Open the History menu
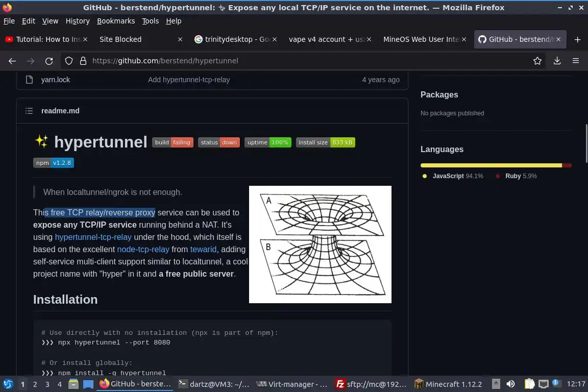The width and height of the screenshot is (588, 392). click(x=78, y=21)
